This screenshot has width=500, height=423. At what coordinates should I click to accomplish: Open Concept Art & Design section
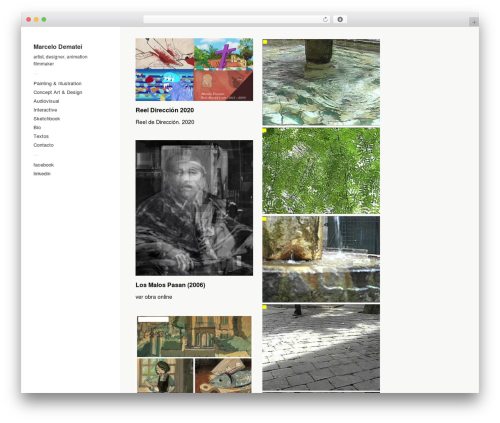(58, 92)
